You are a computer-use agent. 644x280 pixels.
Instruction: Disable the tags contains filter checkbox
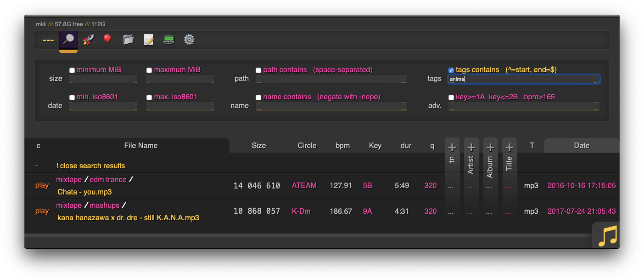(x=451, y=69)
